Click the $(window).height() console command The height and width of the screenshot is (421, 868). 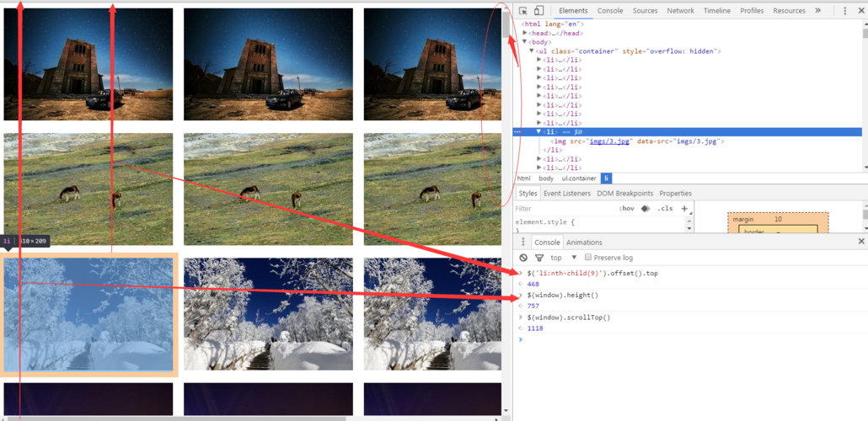[x=562, y=295]
